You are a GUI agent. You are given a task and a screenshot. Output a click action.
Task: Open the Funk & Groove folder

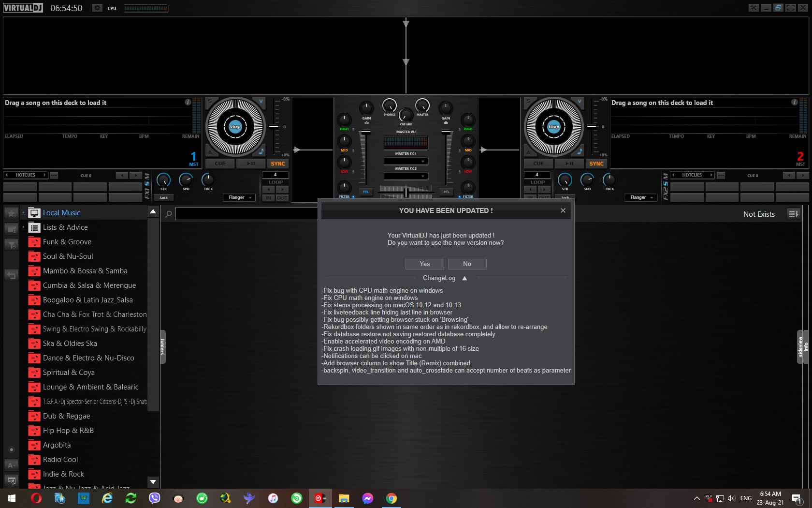click(67, 242)
